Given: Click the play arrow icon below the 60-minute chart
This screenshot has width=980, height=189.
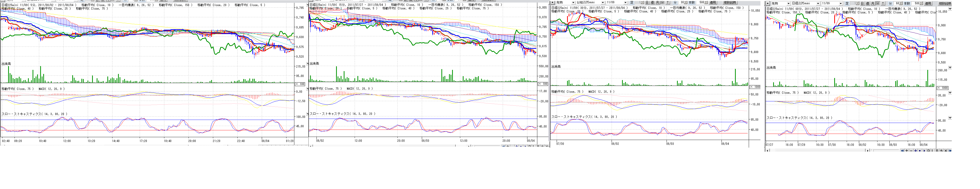Looking at the screenshot, I should [924, 151].
